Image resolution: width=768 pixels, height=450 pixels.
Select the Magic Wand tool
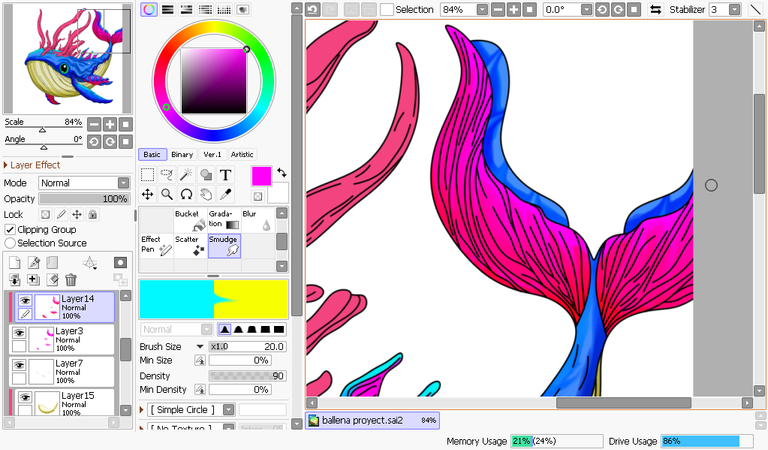(x=186, y=175)
